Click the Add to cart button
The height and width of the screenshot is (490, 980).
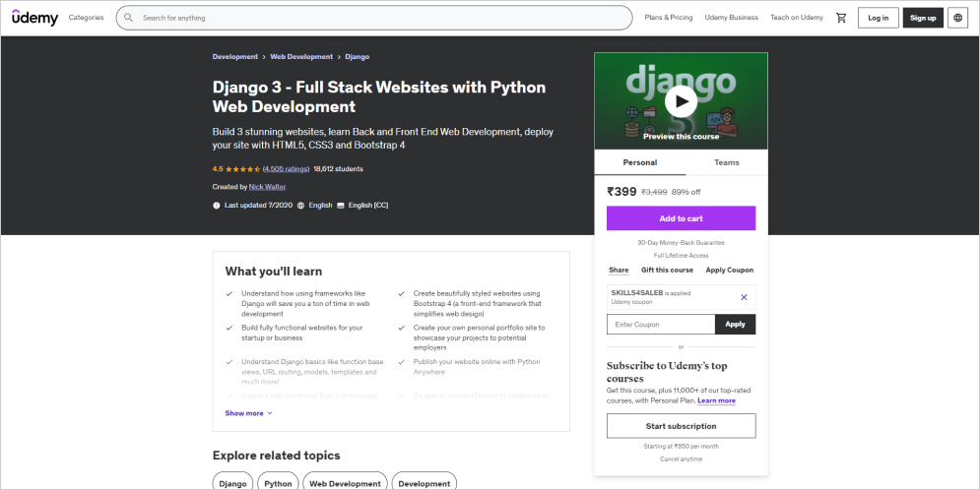coord(681,218)
